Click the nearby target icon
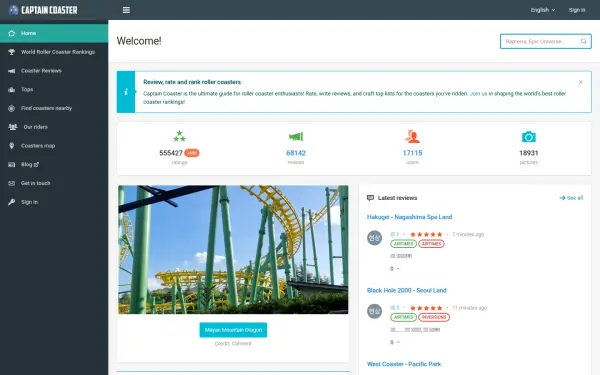This screenshot has width=600, height=375. pos(11,108)
